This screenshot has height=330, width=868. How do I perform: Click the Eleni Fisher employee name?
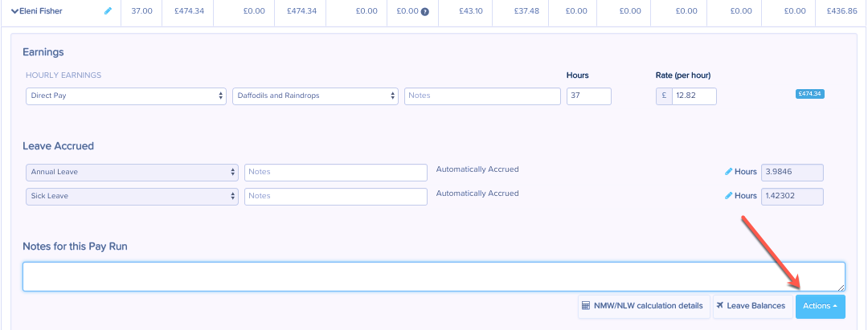point(40,10)
